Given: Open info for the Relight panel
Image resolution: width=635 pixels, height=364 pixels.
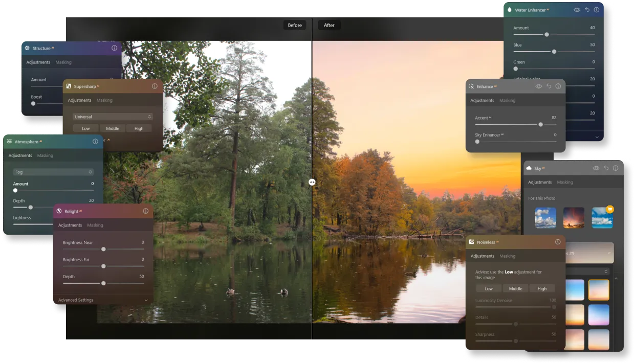Looking at the screenshot, I should (x=146, y=211).
